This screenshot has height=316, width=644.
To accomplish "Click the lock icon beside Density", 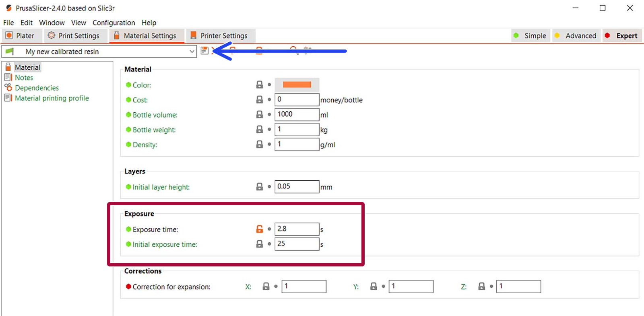I will 260,144.
